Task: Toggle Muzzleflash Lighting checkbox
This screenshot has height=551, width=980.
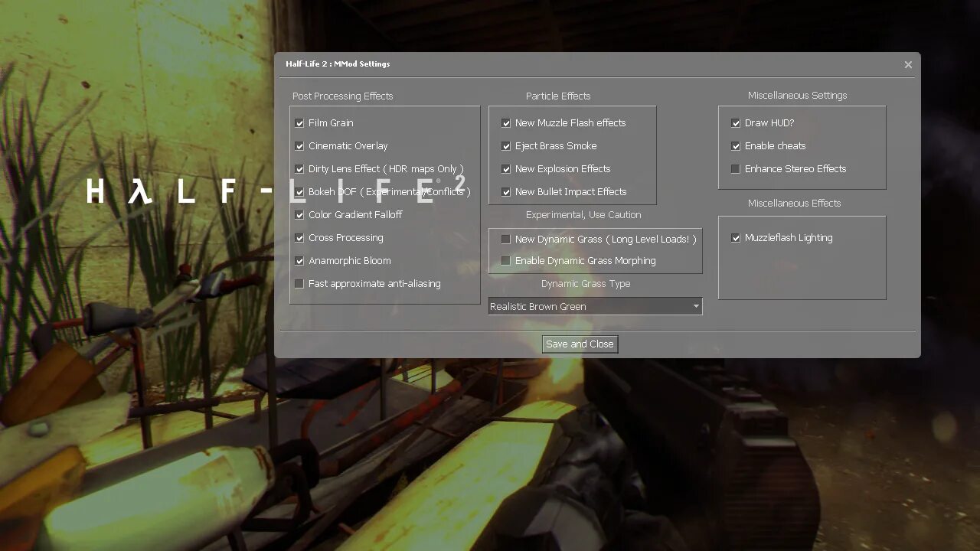Action: coord(736,238)
